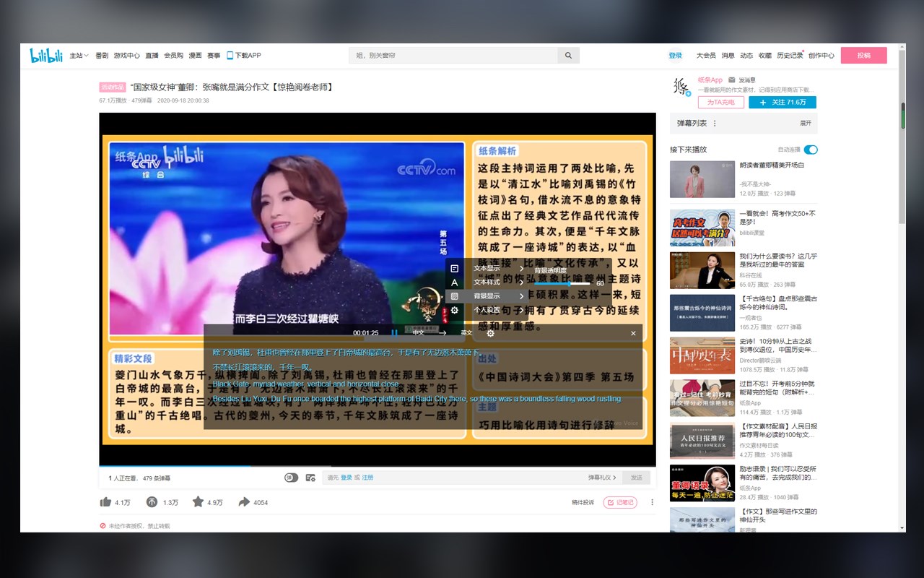
Task: Open danmaku settings icon beside the 弹 toggle
Action: [x=310, y=478]
